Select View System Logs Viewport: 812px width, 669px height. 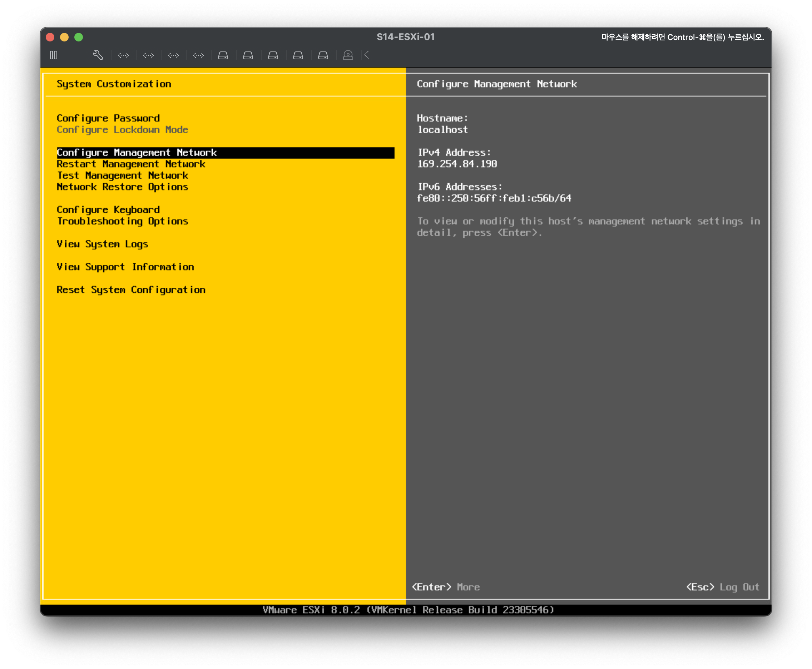coord(102,244)
